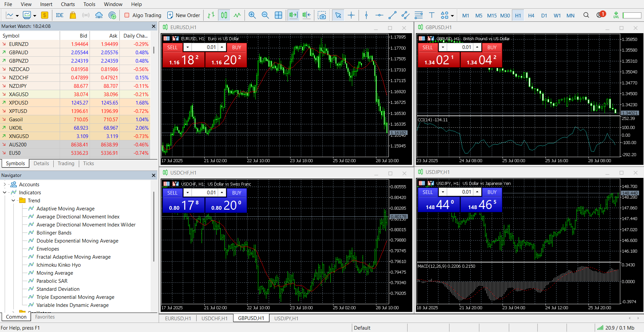Open the Market shopping bag icon
The image size is (644, 332).
[x=73, y=15]
